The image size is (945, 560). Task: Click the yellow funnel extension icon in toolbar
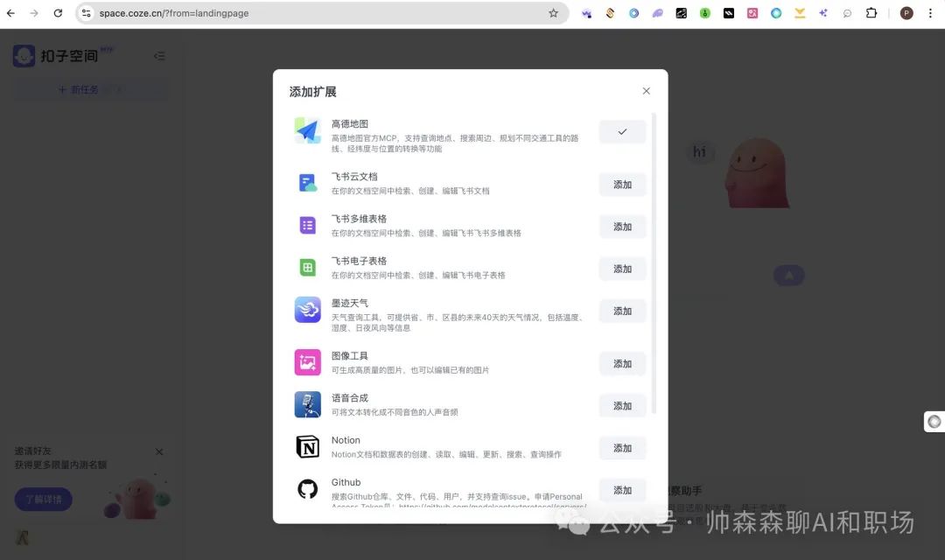800,12
